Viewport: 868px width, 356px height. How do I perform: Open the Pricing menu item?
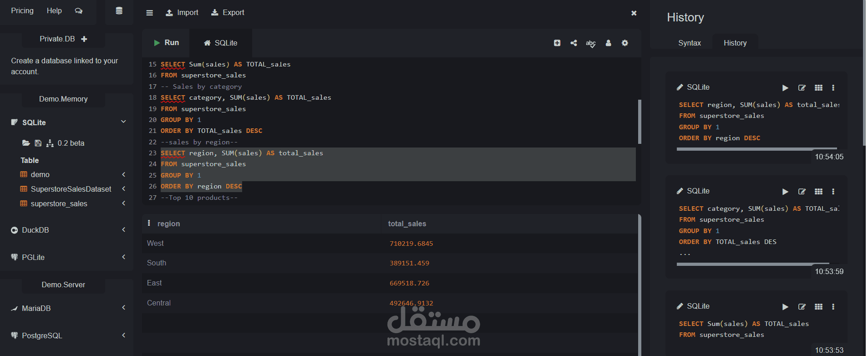22,10
